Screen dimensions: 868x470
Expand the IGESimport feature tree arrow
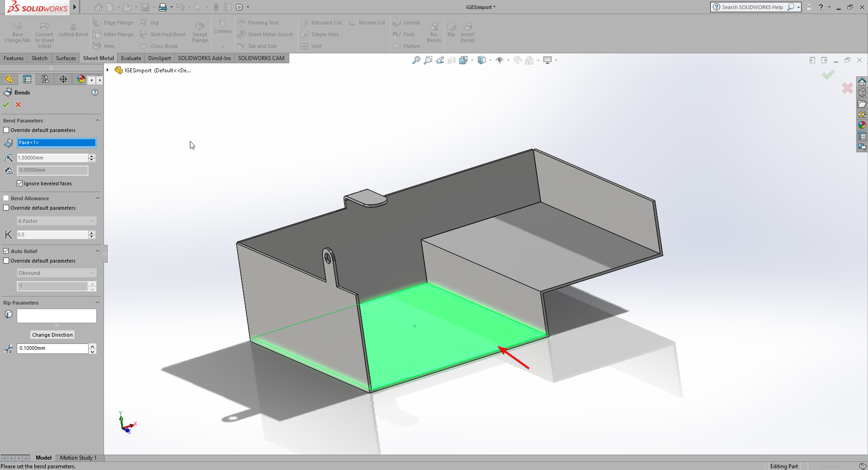pyautogui.click(x=108, y=70)
